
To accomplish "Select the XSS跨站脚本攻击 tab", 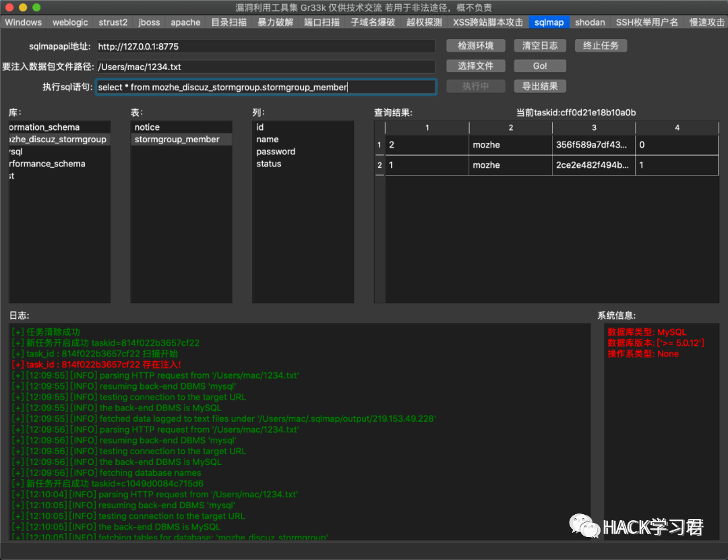I will pos(488,22).
